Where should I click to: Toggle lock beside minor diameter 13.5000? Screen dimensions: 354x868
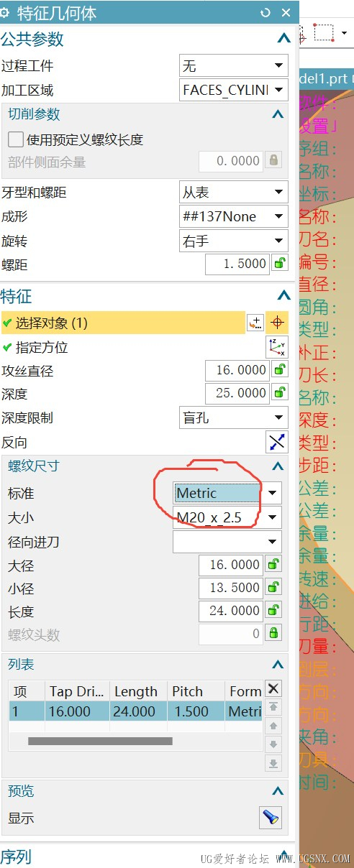[273, 588]
